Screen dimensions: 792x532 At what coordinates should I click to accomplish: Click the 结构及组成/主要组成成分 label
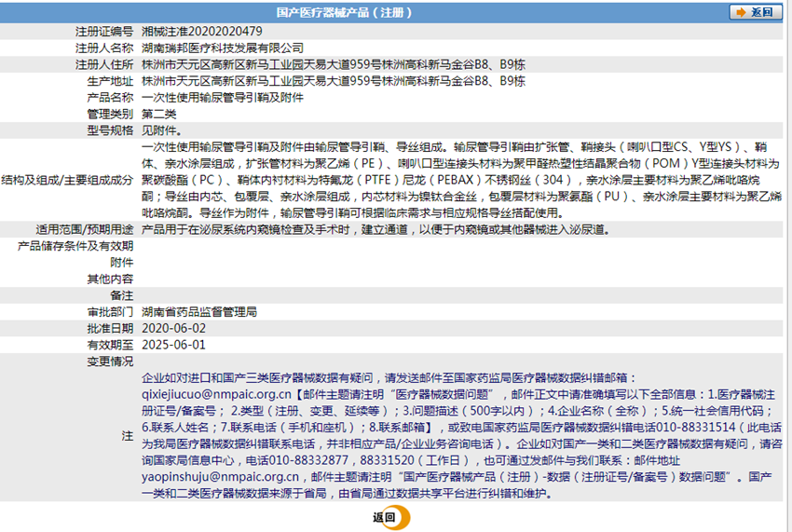pos(67,180)
